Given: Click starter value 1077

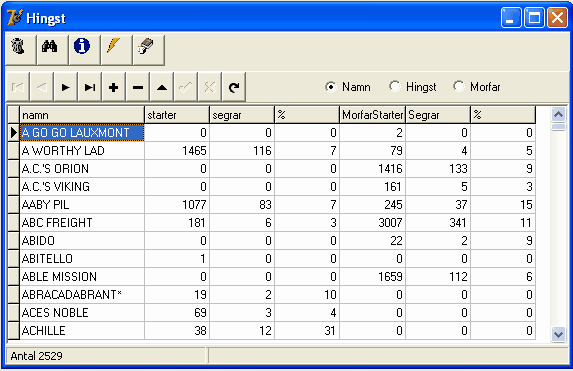Looking at the screenshot, I should pyautogui.click(x=194, y=205).
